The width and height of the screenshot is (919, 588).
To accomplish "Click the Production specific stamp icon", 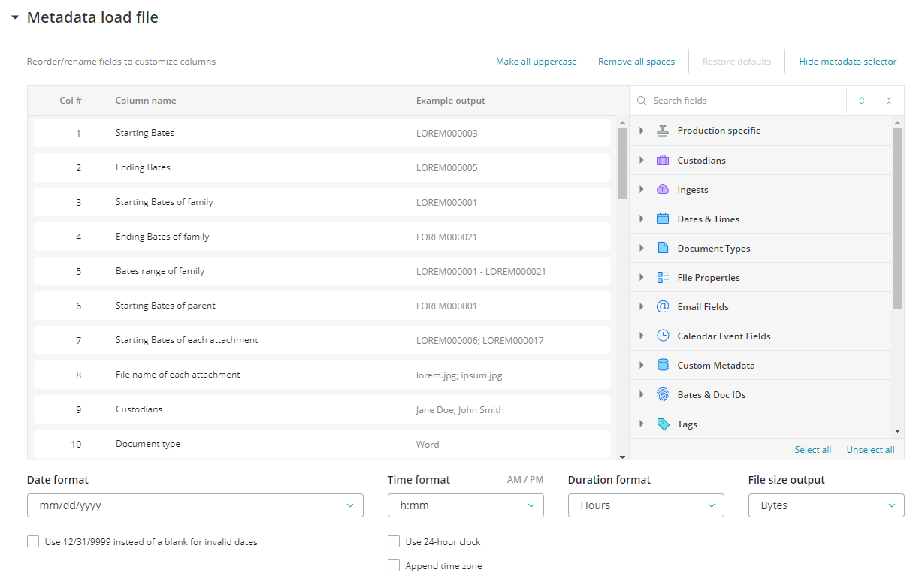I will pyautogui.click(x=662, y=131).
